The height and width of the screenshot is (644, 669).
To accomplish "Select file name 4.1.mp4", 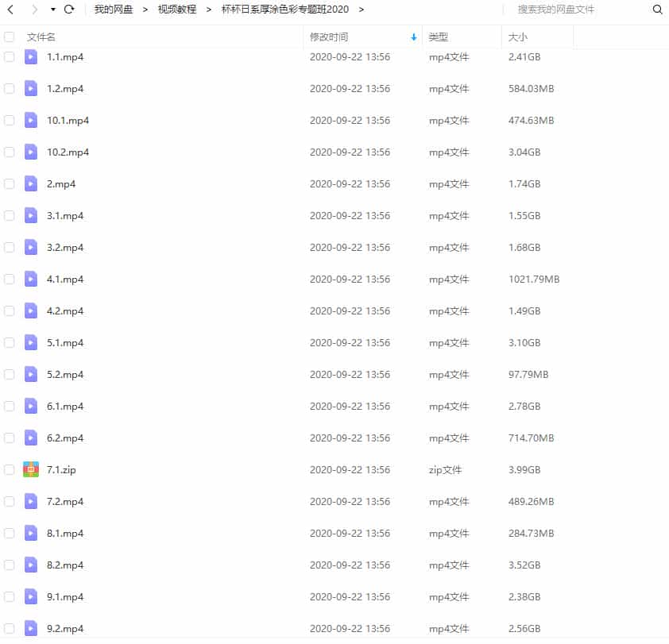I will point(65,280).
